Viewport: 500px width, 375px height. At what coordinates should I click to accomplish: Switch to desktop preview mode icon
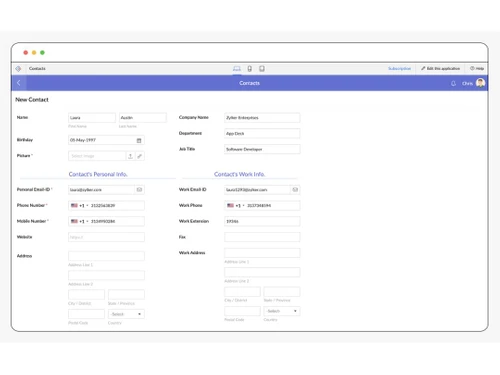click(x=237, y=69)
